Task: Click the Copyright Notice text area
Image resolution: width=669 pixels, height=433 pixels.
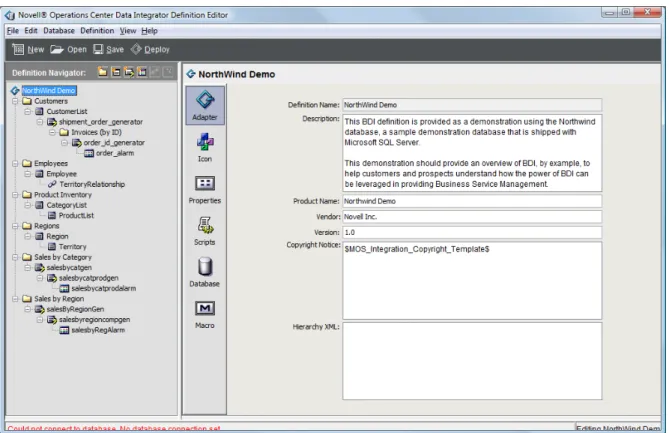Action: click(x=472, y=281)
